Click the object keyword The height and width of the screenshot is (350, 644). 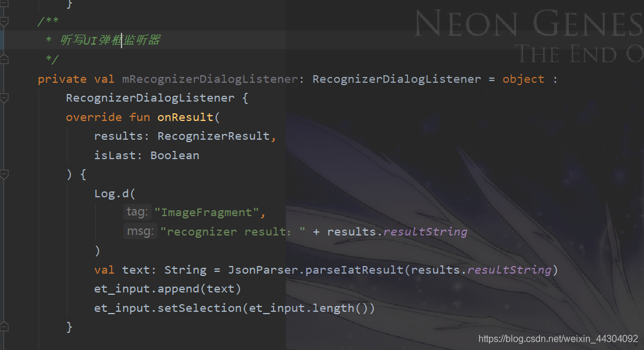pos(523,79)
